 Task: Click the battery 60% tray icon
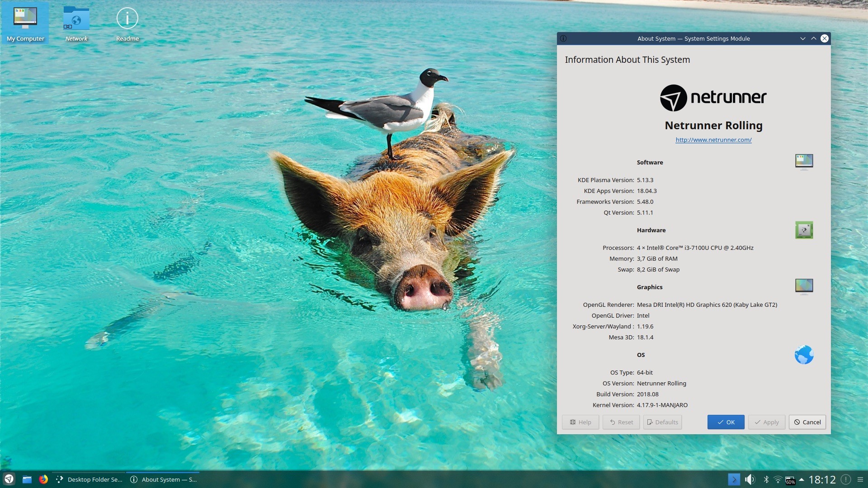[790, 480]
